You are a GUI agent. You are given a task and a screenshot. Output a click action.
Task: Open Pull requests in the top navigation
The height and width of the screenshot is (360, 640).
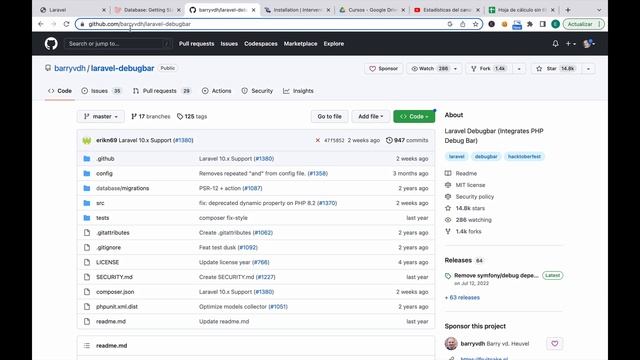tap(196, 44)
